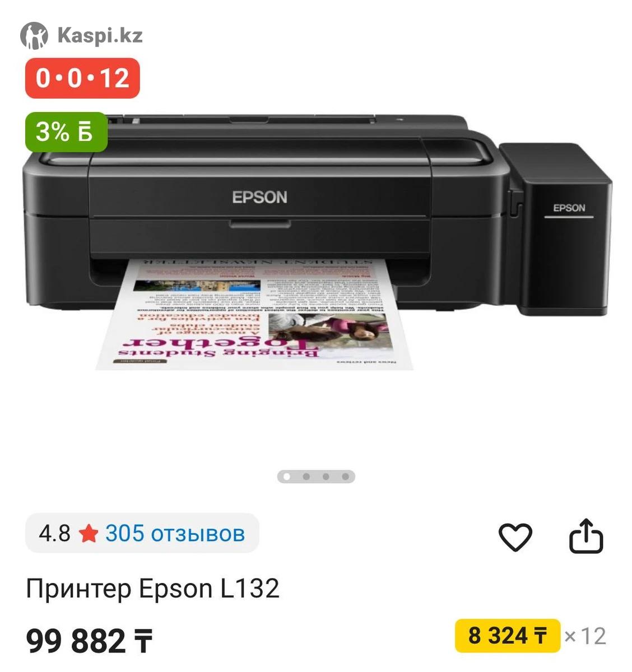Click the red star rating icon

[88, 534]
